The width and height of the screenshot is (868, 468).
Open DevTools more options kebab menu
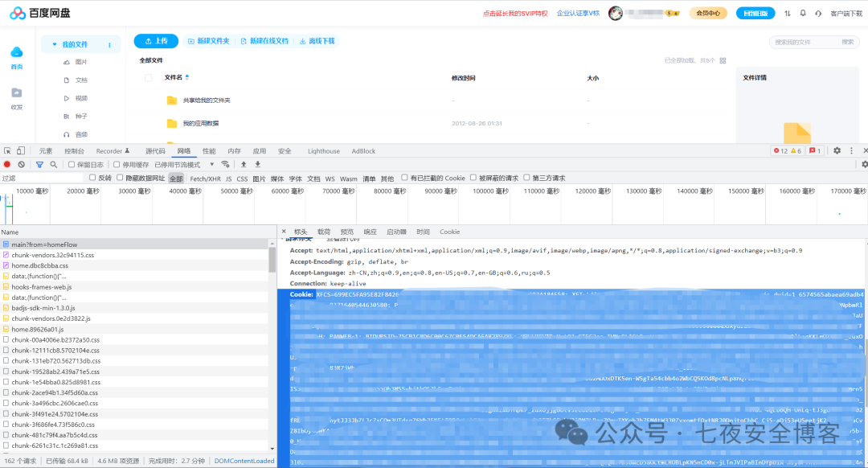click(851, 150)
